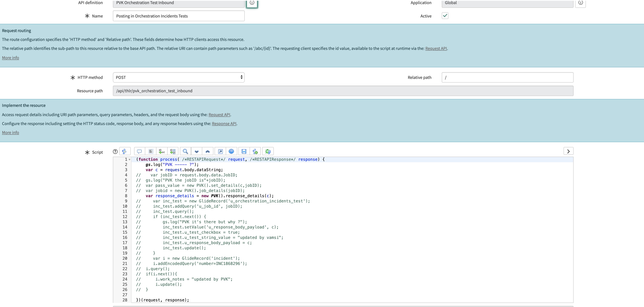
Task: Collapse code fold arrow on line 1
Action: click(x=129, y=160)
